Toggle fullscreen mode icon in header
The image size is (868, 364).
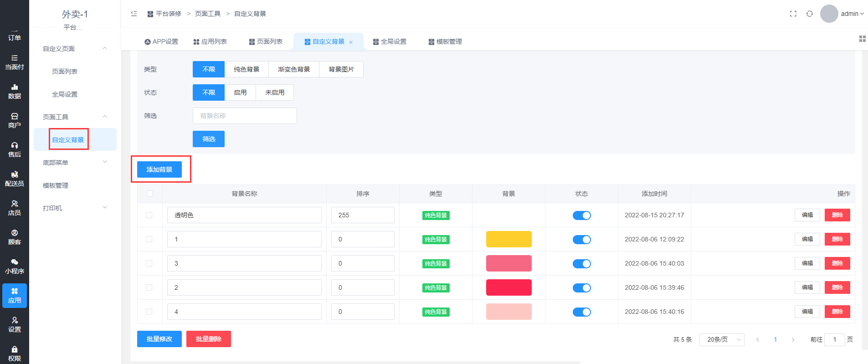point(793,14)
